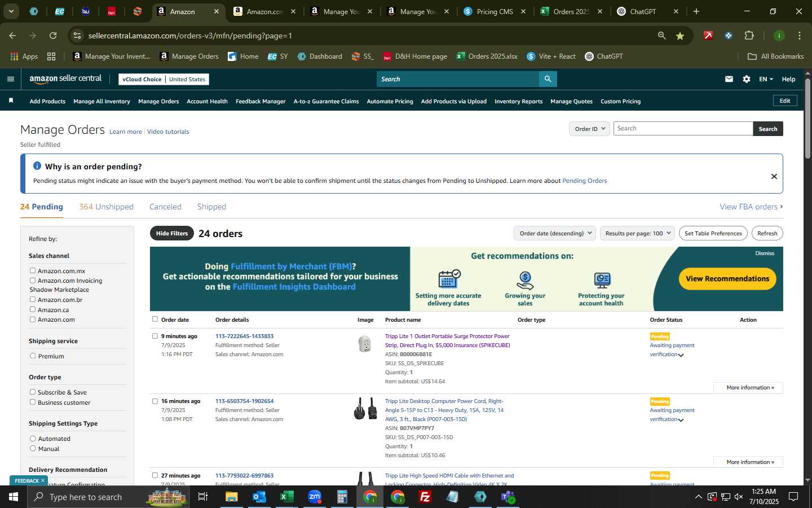The width and height of the screenshot is (812, 508).
Task: Open the Results per page dropdown
Action: pos(637,233)
